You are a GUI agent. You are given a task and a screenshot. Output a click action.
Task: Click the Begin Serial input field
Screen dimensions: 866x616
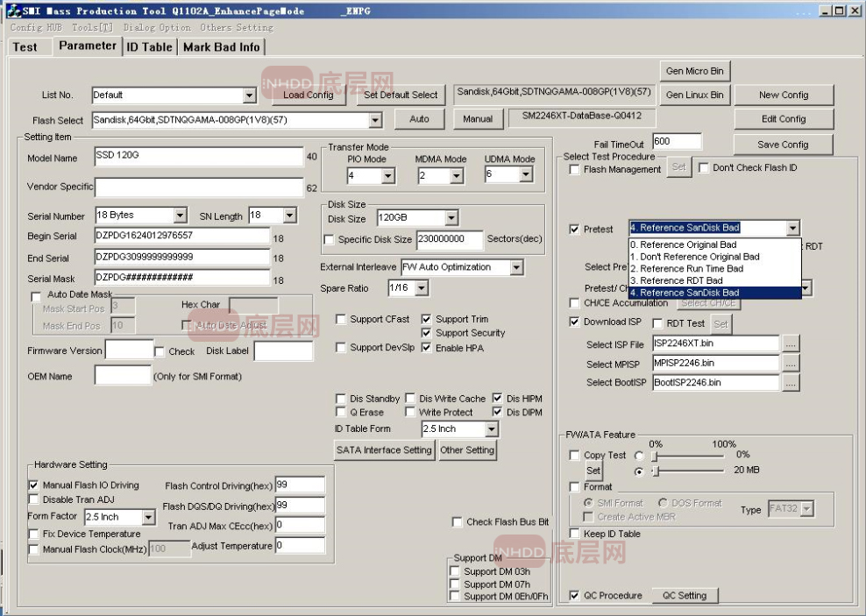click(x=182, y=237)
